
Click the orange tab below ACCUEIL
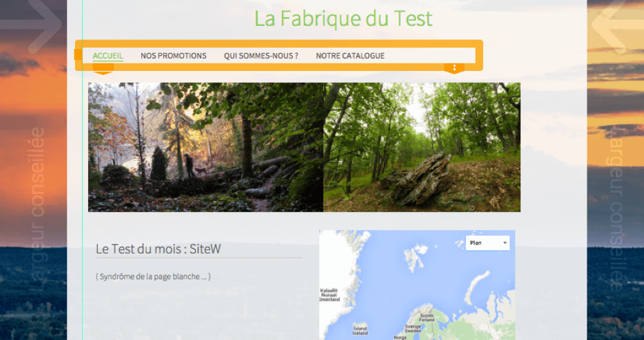click(102, 71)
